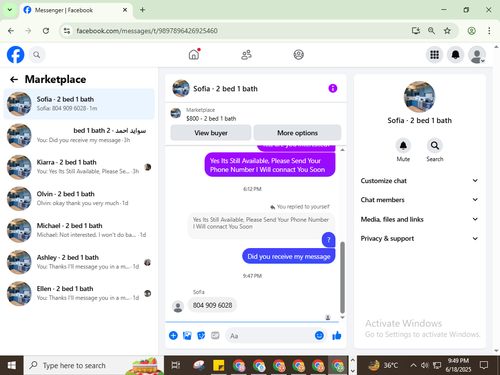
Task: Open Michael - 2 bed 1 bath chat
Action: click(x=79, y=230)
